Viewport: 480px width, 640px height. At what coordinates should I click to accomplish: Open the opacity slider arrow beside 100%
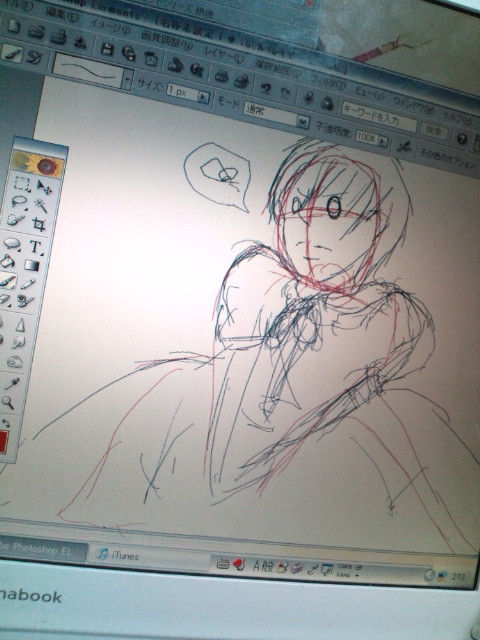pos(382,141)
